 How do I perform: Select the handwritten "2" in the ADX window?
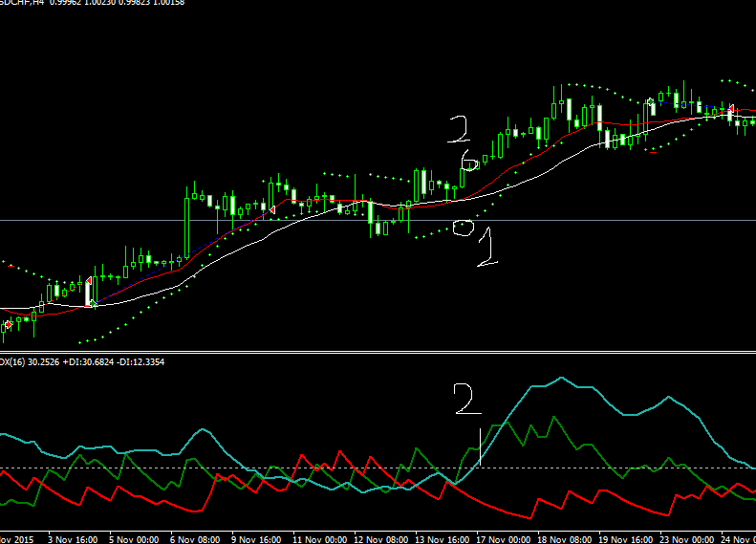467,399
